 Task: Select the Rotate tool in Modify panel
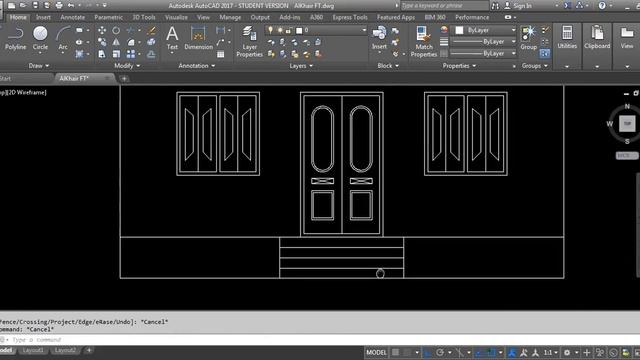point(116,31)
